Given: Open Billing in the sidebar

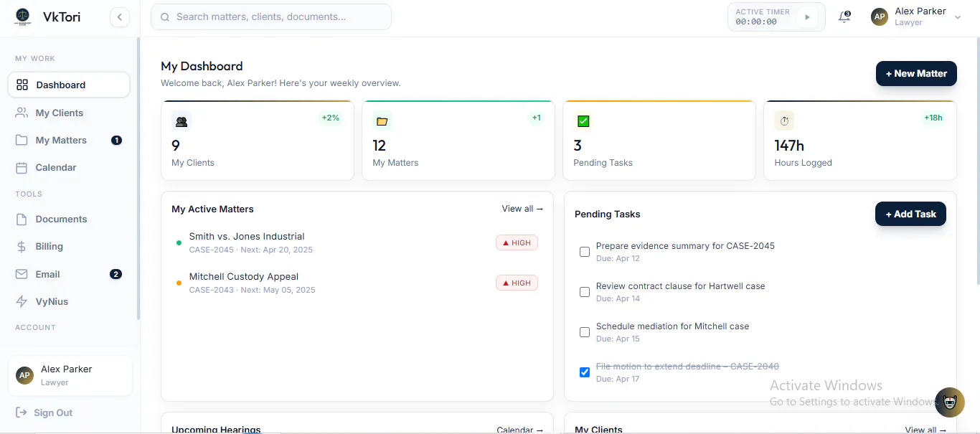Looking at the screenshot, I should (x=69, y=246).
